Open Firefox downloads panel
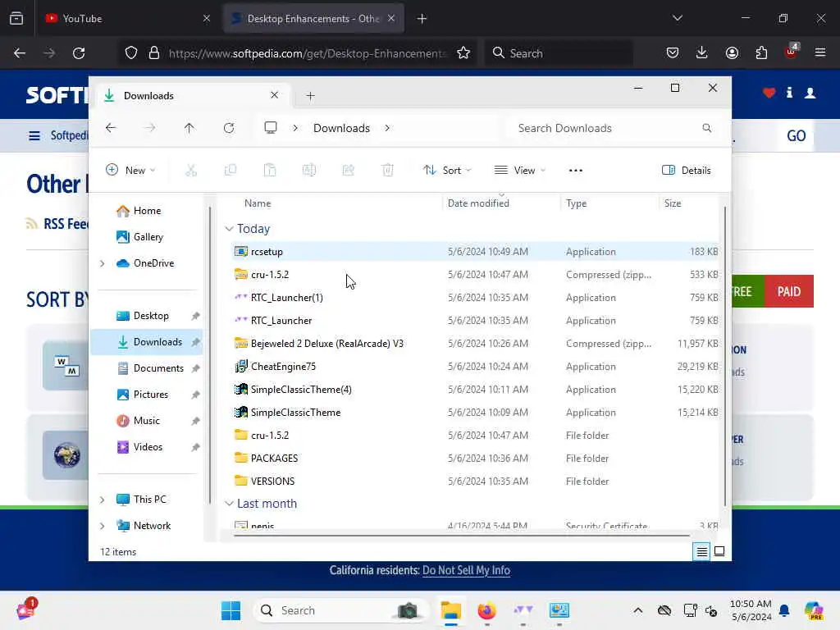The width and height of the screenshot is (840, 630). pyautogui.click(x=702, y=53)
